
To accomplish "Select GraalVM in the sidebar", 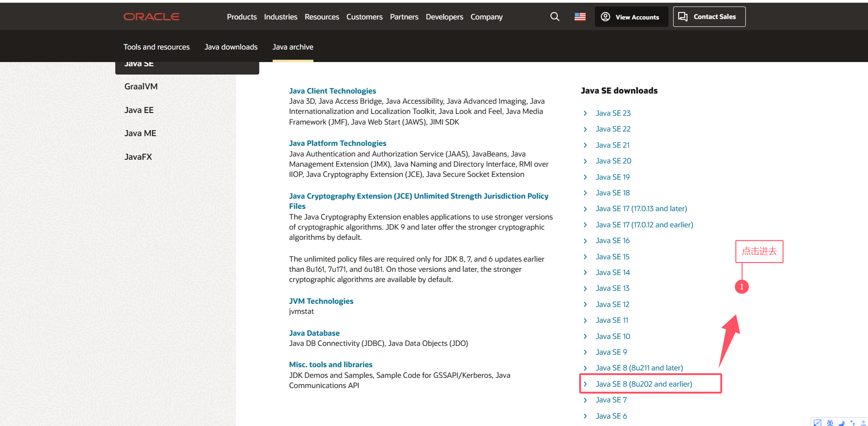I will point(141,87).
